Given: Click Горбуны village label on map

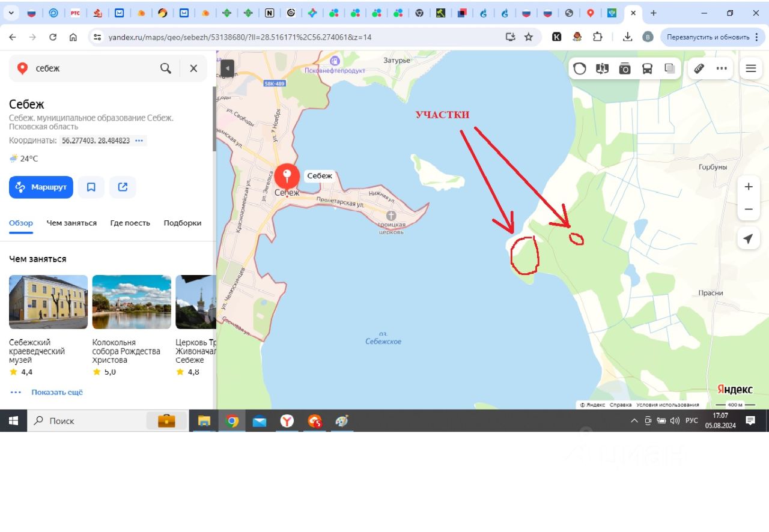Looking at the screenshot, I should (713, 167).
